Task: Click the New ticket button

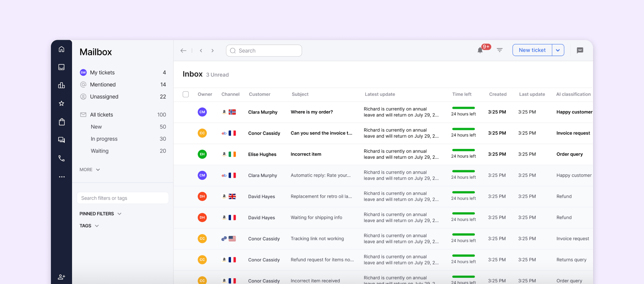Action: pos(532,50)
